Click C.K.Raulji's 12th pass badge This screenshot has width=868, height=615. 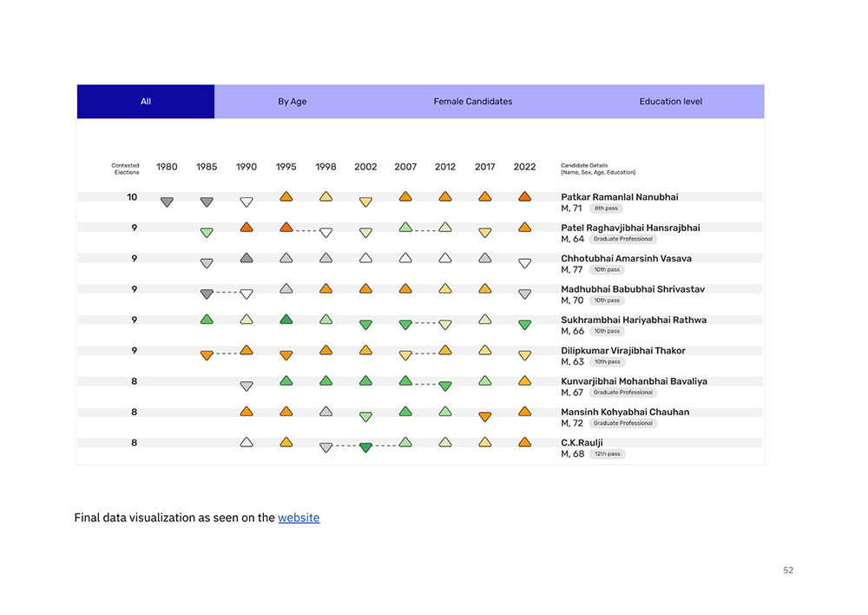click(608, 453)
